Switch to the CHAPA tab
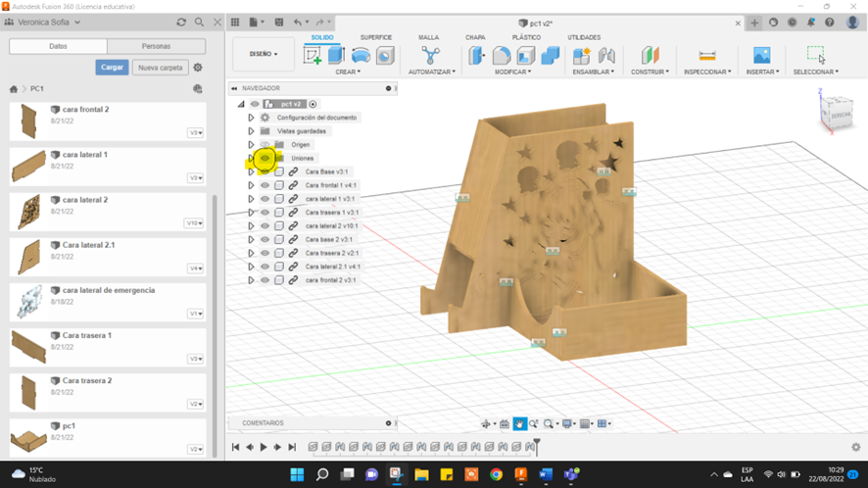Viewport: 868px width, 488px height. coord(475,37)
